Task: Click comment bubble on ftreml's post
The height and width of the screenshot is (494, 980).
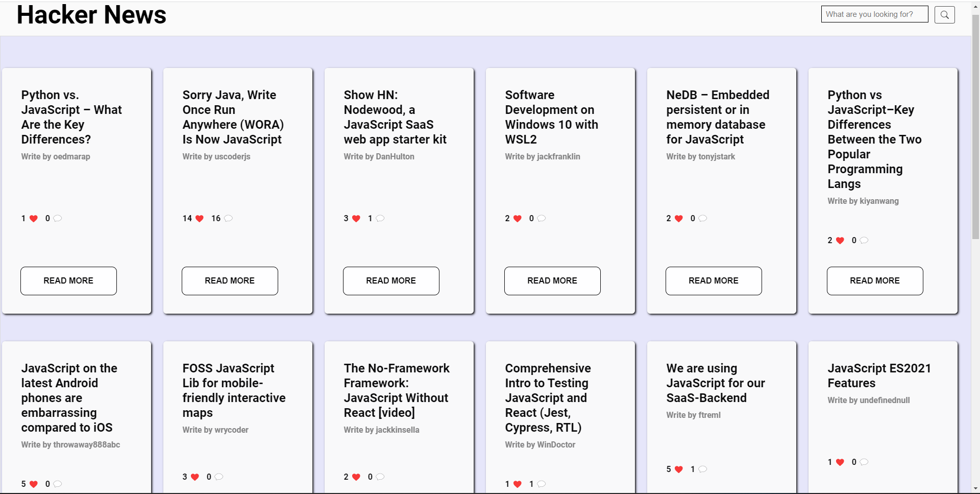Action: (x=703, y=469)
